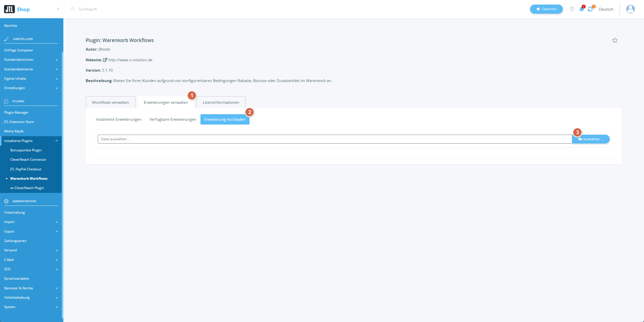Add page to favorites with star outline

(615, 40)
